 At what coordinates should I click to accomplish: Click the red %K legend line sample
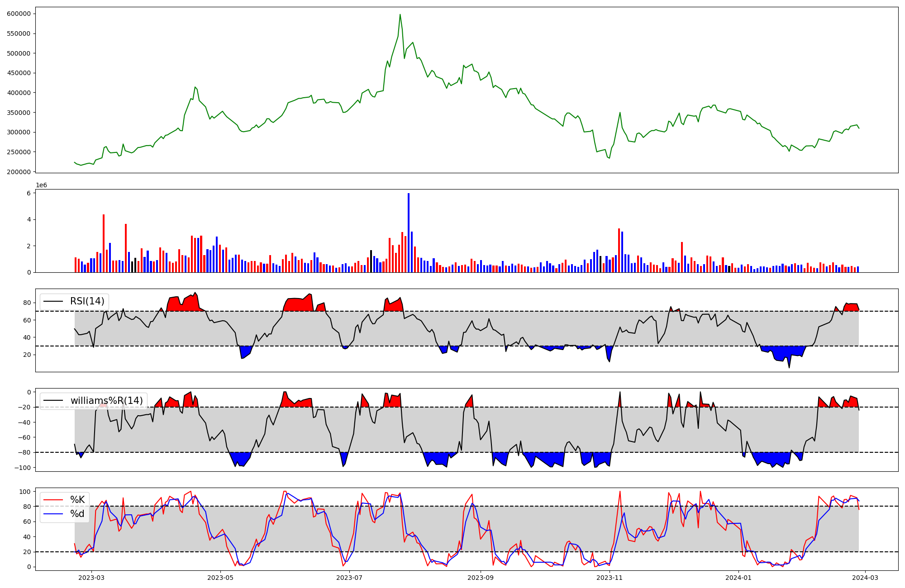tap(53, 500)
